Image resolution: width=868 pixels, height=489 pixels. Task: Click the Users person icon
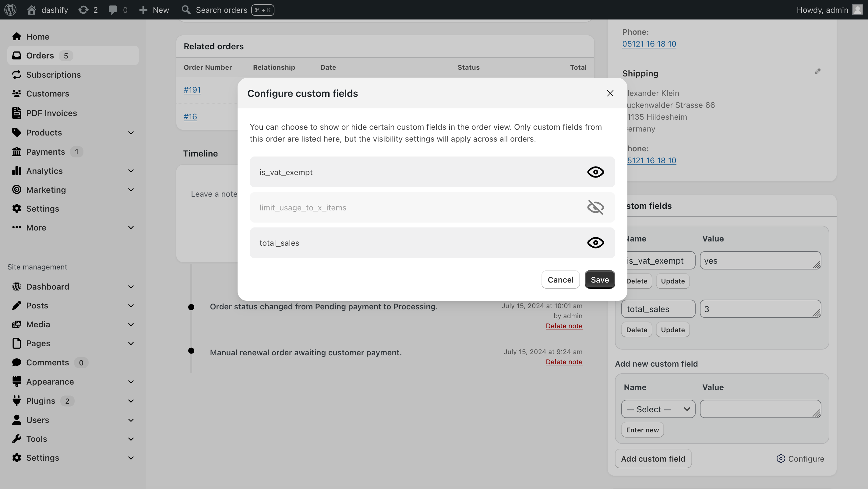coord(16,420)
